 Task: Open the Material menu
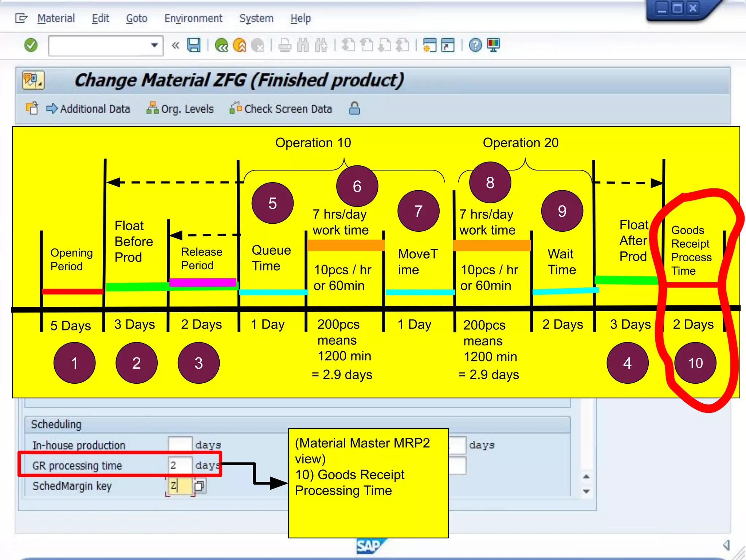pos(56,18)
